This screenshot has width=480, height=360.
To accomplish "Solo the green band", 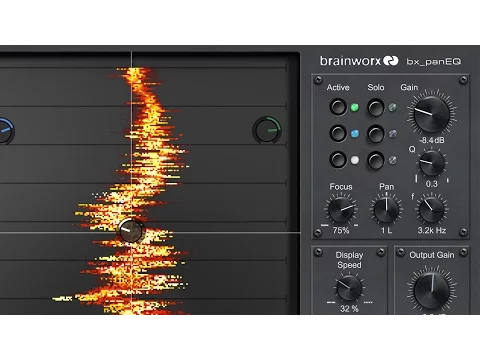I will click(x=376, y=107).
